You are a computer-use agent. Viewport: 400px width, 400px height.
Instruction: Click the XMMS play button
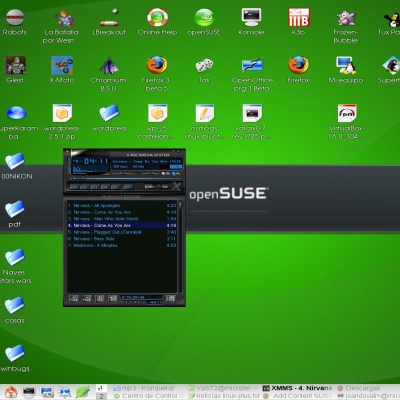(x=85, y=187)
